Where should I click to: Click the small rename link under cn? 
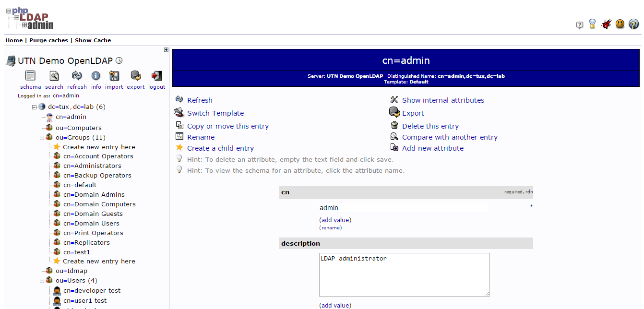tap(331, 227)
